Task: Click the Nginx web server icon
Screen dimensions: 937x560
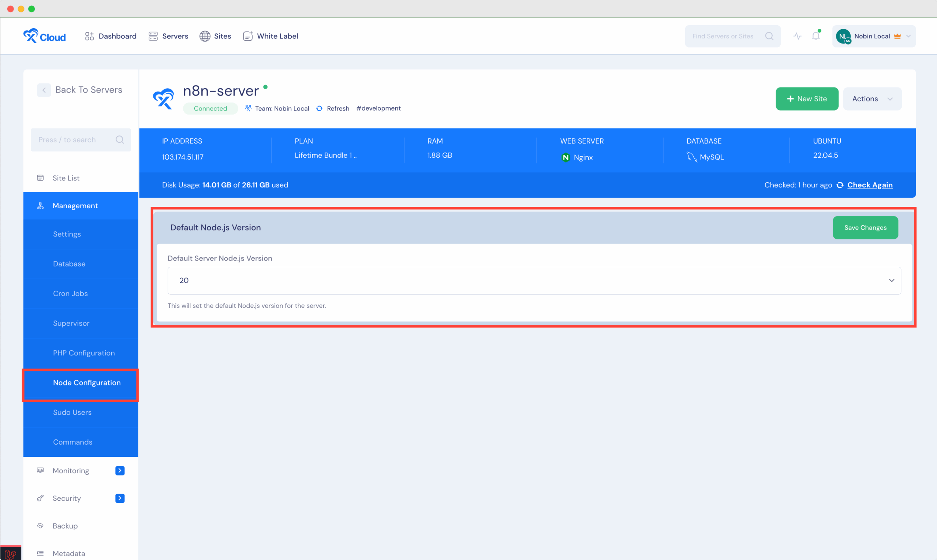Action: (x=565, y=157)
